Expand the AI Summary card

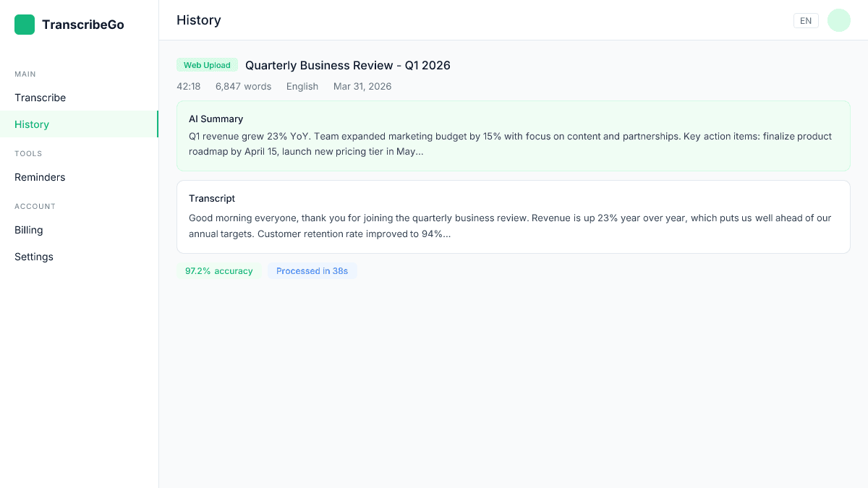point(514,135)
